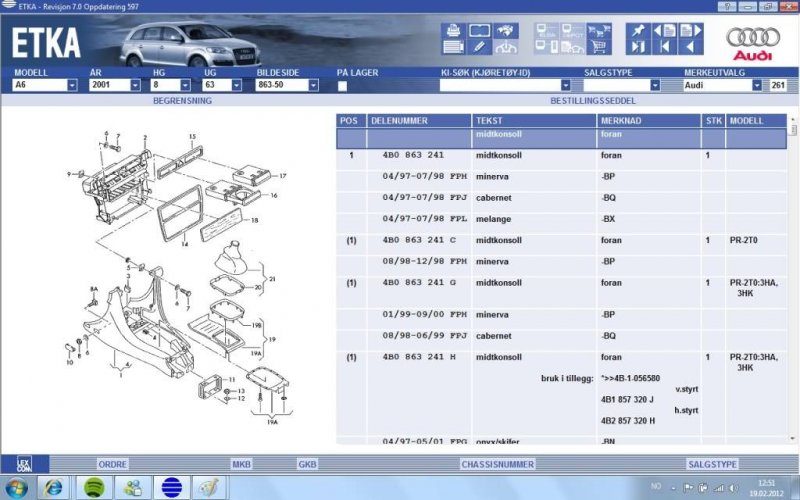The width and height of the screenshot is (800, 500).
Task: Click the LEXCOM logo icon
Action: pos(24,464)
